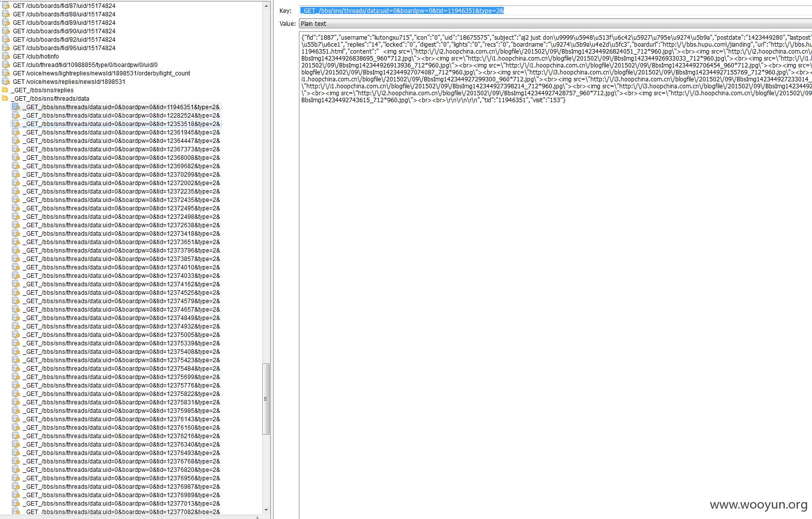The width and height of the screenshot is (812, 519).
Task: Select key with tid=12374525
Action: [x=121, y=292]
